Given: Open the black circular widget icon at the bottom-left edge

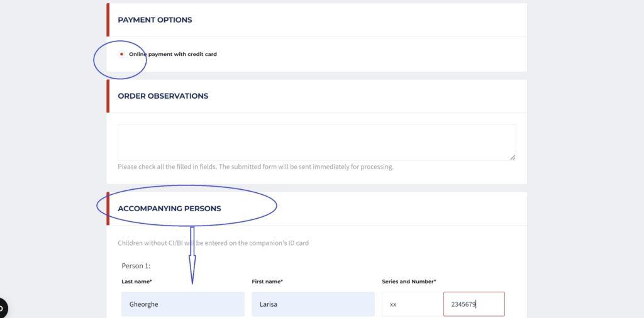Looking at the screenshot, I should pyautogui.click(x=2, y=307).
